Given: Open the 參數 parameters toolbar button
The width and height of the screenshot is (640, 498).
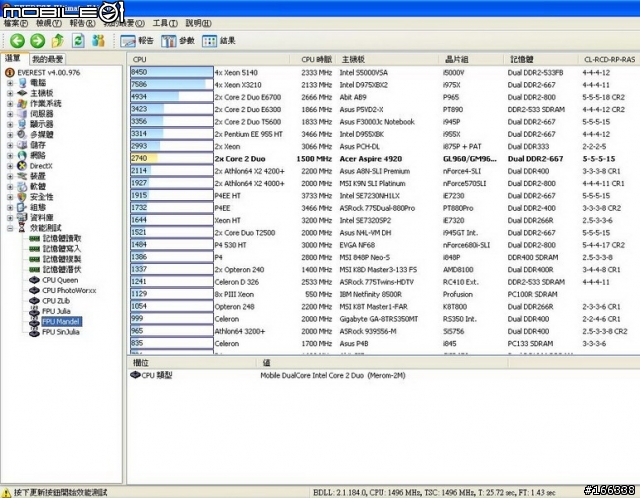Looking at the screenshot, I should 178,40.
